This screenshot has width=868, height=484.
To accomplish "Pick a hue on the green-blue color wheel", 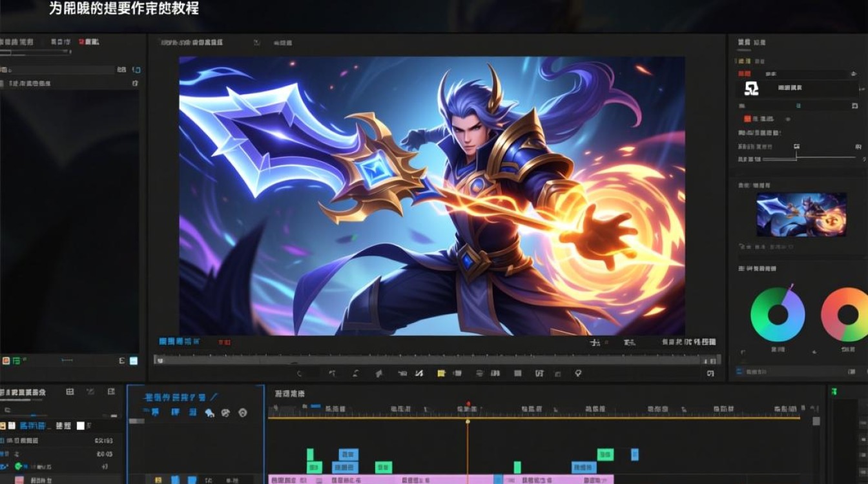I will (778, 314).
